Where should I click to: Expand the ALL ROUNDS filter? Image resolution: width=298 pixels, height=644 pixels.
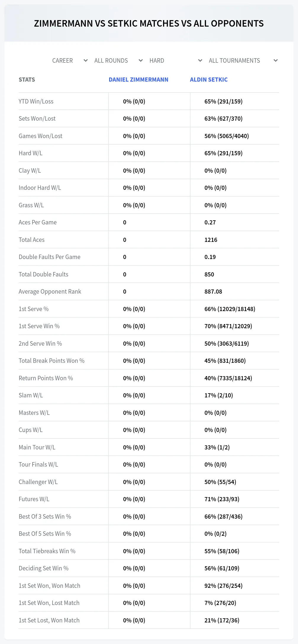tap(118, 61)
